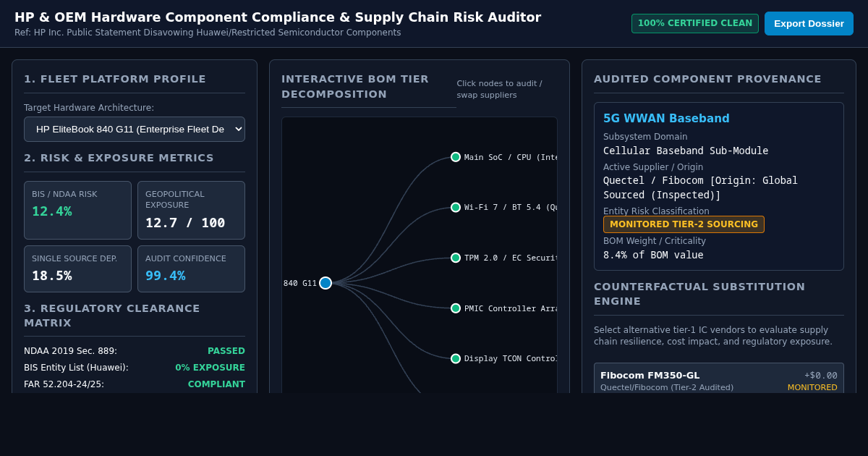The image size is (868, 456).
Task: Click the Quectel / Fibocom supplier origin text
Action: (700, 187)
